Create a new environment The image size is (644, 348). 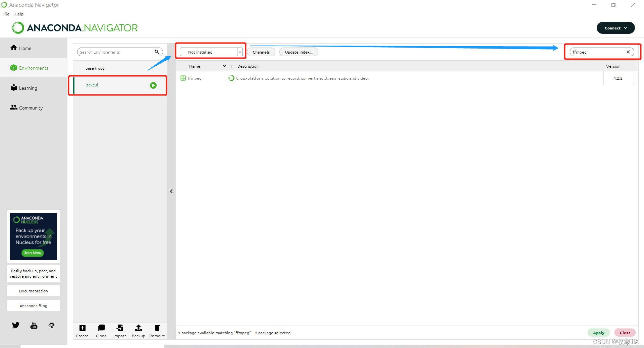(82, 331)
